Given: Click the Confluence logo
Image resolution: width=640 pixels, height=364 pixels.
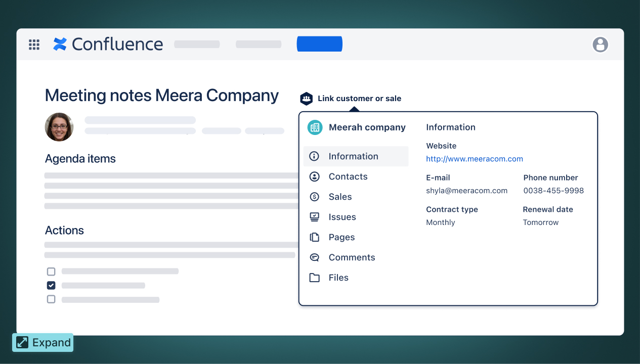Looking at the screenshot, I should point(108,44).
